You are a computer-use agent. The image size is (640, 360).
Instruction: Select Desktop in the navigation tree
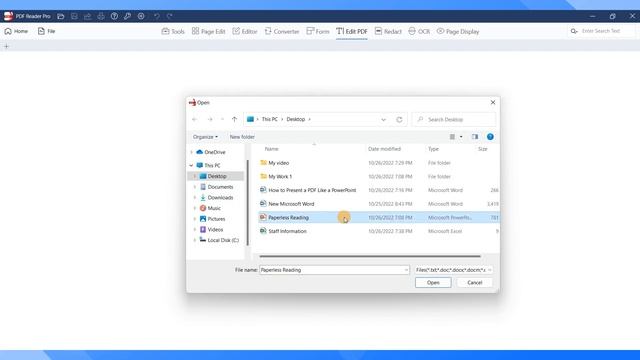[x=217, y=176]
